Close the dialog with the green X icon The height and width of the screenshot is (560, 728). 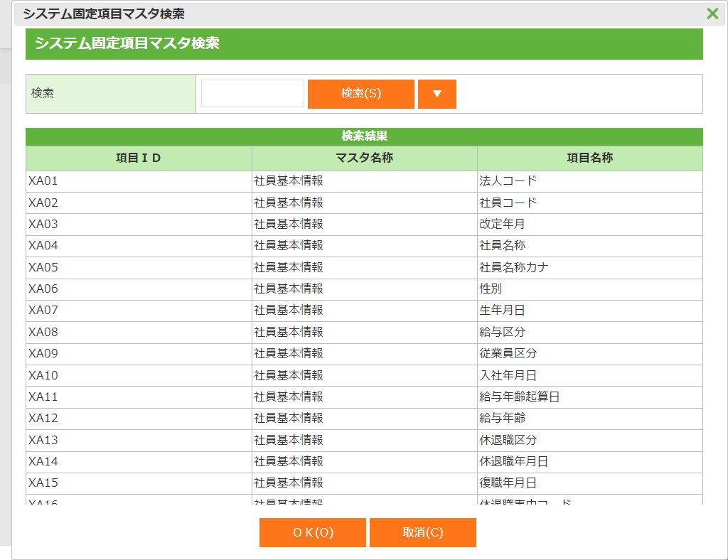tap(712, 14)
